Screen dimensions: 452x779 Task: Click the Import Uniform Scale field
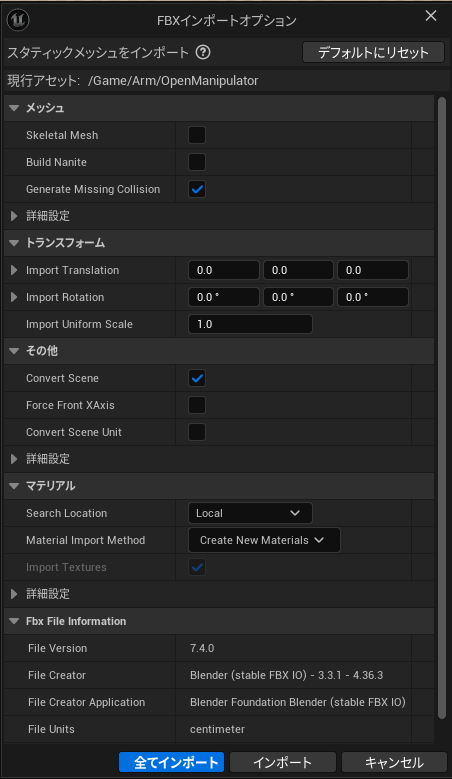(x=250, y=324)
